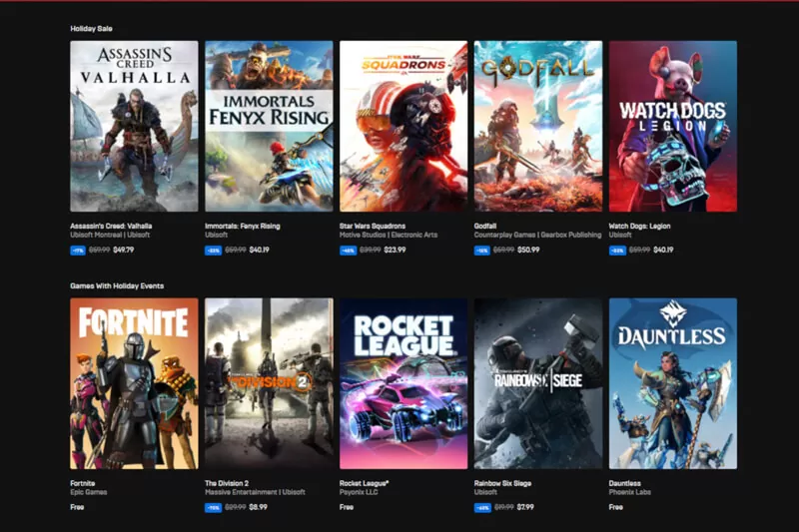This screenshot has height=532, width=799.
Task: Click "Ubisoft" under Watch Dogs: Legion
Action: point(620,235)
